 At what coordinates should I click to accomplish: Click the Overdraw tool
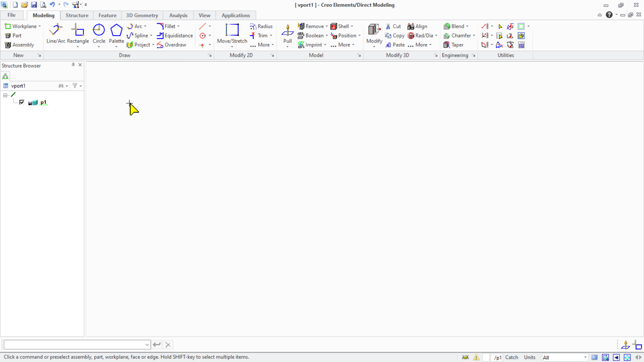172,45
